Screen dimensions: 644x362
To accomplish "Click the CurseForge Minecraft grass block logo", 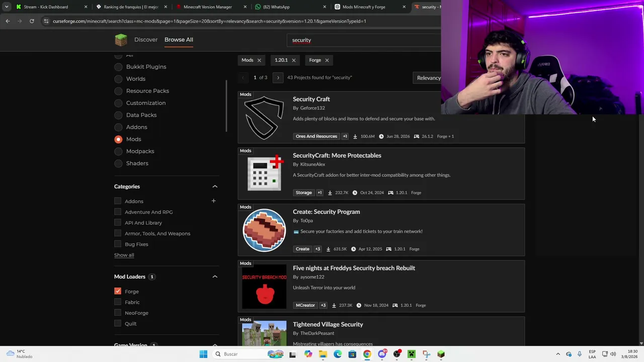I will 121,40.
